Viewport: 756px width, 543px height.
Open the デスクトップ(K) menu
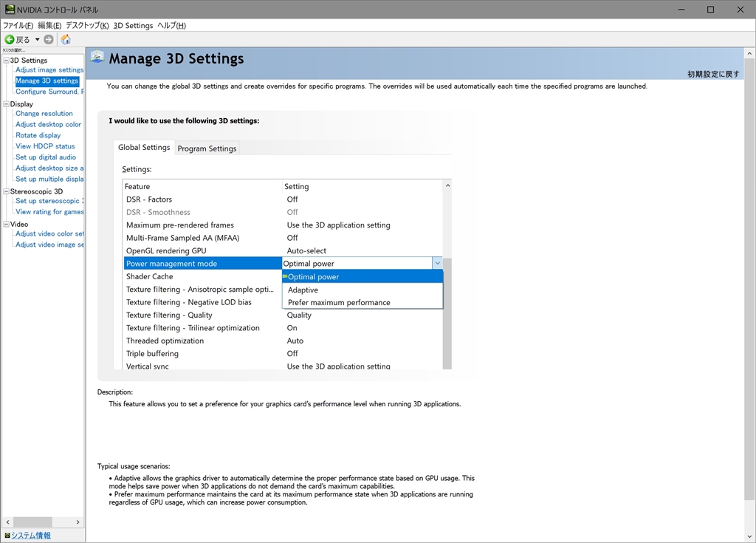[87, 26]
